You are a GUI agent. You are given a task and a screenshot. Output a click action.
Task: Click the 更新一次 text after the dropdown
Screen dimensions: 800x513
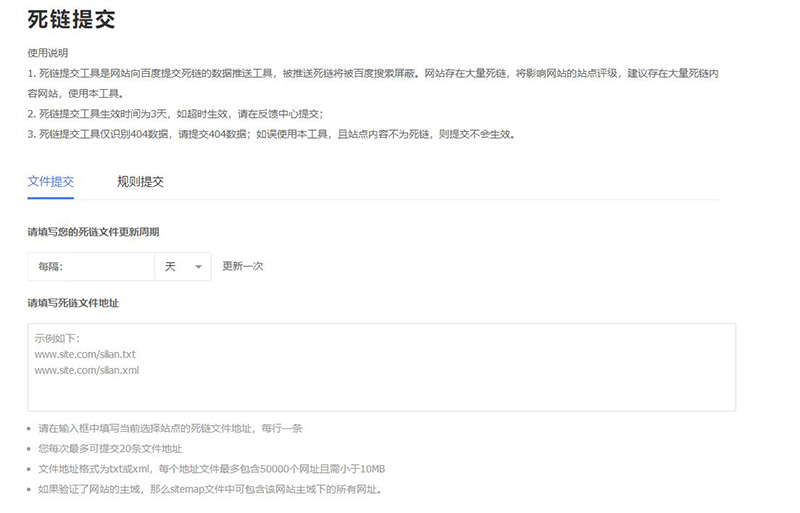point(243,266)
